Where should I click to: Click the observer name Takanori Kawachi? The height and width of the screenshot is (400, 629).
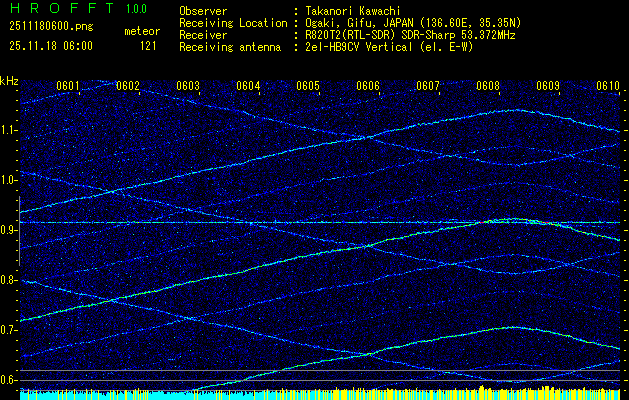point(353,11)
